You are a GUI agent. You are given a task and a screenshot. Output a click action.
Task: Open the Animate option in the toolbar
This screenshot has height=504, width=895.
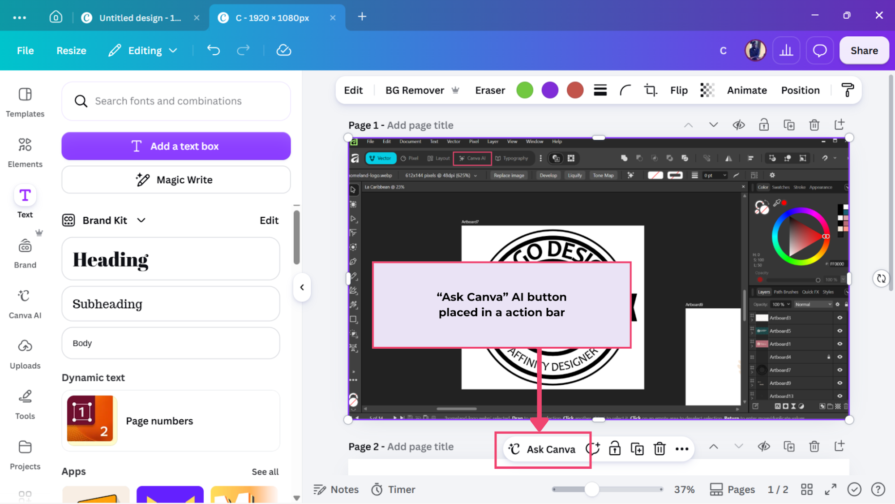click(x=747, y=90)
